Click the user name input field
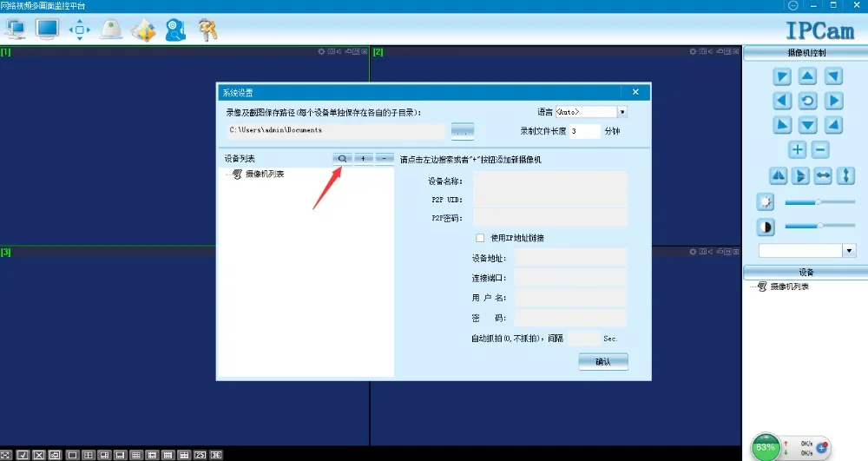The image size is (868, 461). coord(571,298)
